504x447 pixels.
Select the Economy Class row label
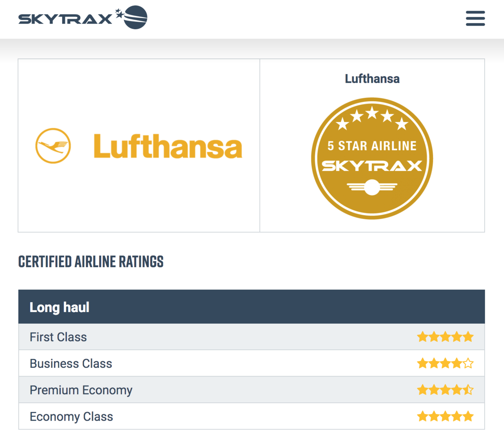pos(71,417)
